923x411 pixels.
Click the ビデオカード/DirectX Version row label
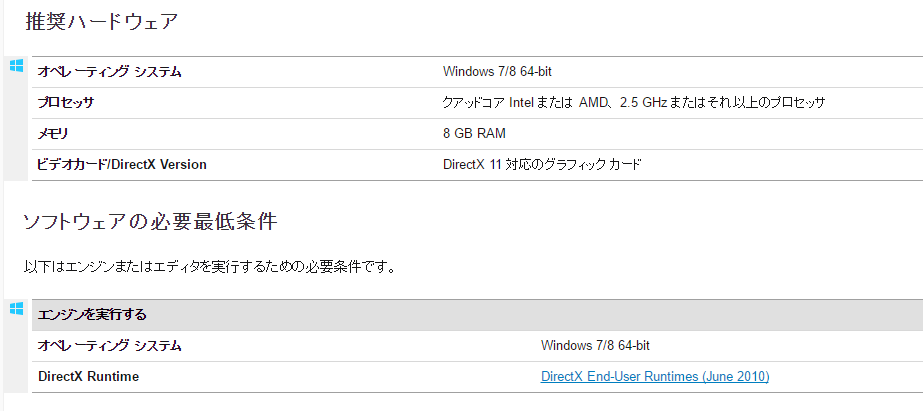pos(122,165)
